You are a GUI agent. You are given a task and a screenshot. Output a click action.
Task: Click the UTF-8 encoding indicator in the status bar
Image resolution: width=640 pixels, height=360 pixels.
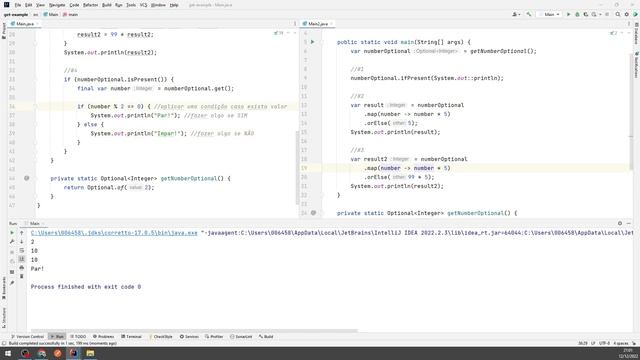pyautogui.click(x=604, y=343)
